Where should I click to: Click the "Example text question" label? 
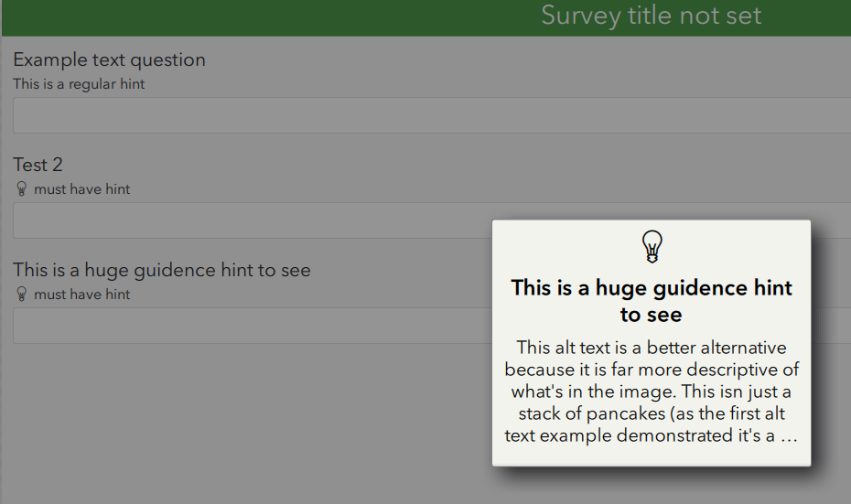click(x=109, y=60)
